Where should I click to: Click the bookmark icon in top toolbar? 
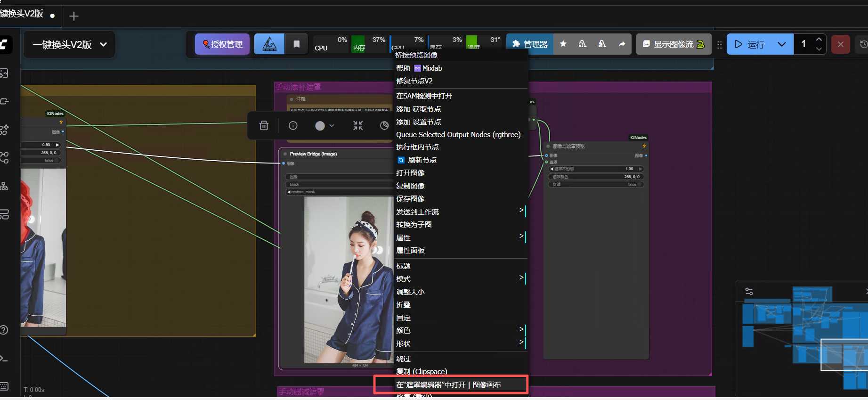(296, 44)
